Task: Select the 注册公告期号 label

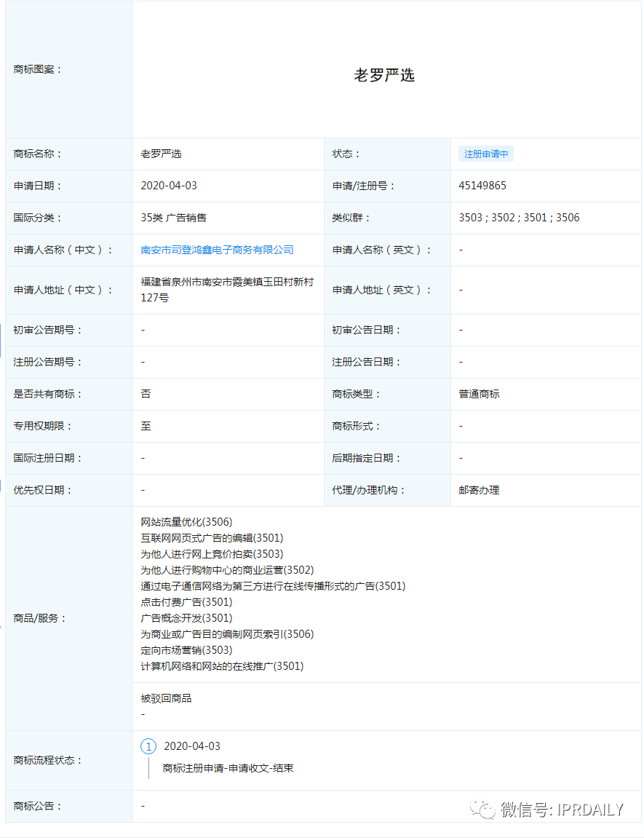Action: pos(47,363)
